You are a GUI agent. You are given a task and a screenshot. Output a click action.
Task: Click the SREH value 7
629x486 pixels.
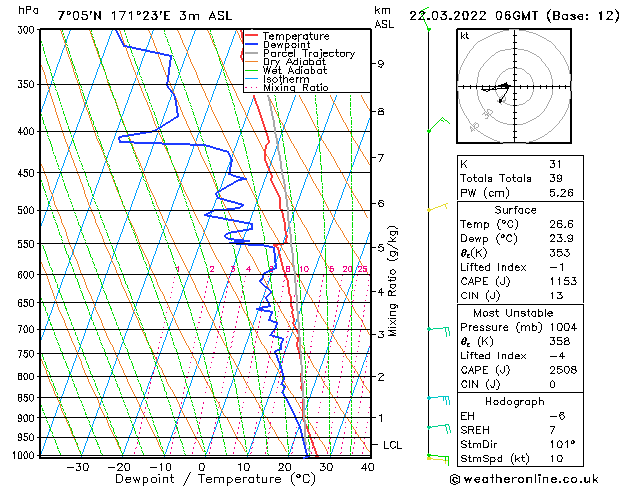(x=552, y=430)
